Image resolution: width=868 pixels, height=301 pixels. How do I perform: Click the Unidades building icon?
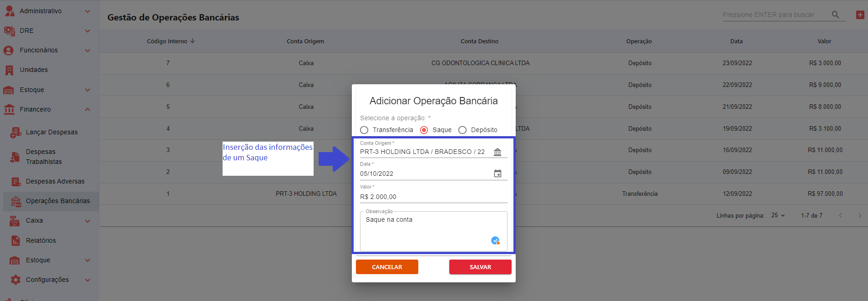[9, 70]
